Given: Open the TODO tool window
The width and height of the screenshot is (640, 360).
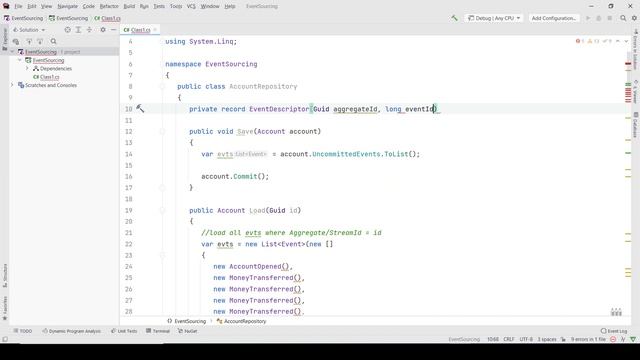Looking at the screenshot, I should [22, 331].
